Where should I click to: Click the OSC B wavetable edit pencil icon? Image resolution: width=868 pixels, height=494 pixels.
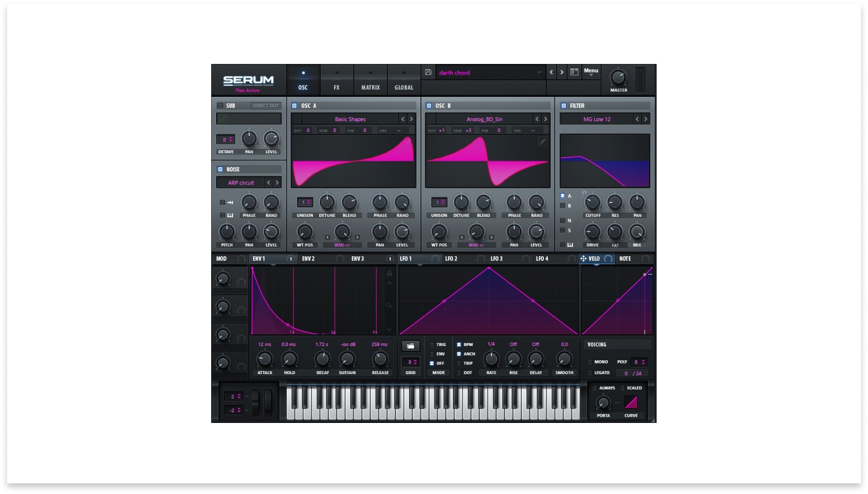click(x=542, y=141)
